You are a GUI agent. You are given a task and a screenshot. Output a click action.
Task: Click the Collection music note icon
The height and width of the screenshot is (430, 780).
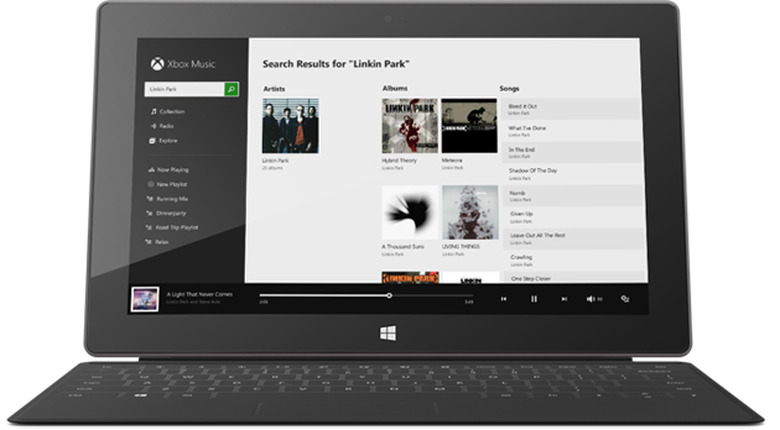154,111
